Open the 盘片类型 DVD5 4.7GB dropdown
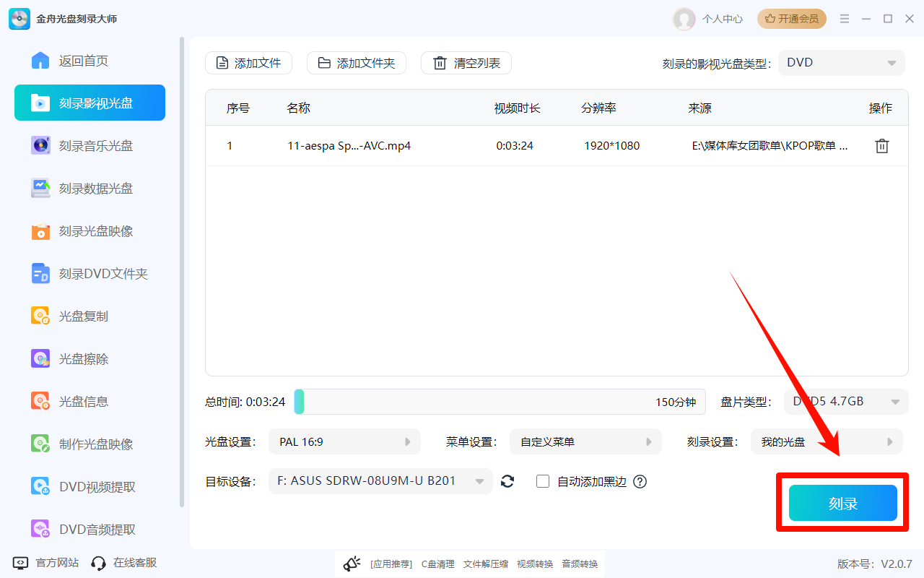The width and height of the screenshot is (924, 578). pyautogui.click(x=846, y=402)
